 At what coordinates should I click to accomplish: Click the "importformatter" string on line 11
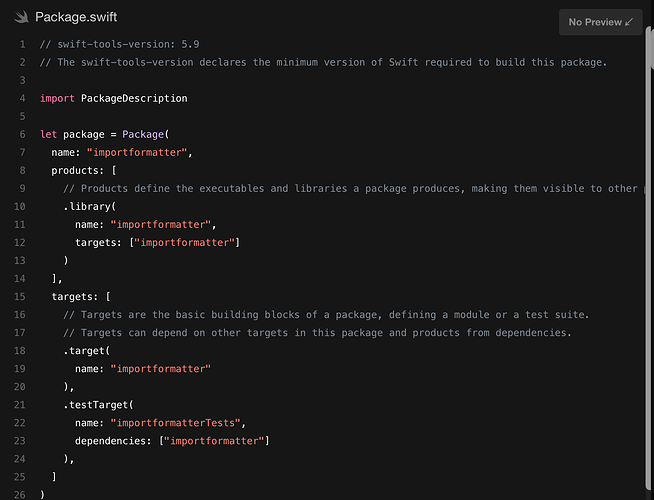(161, 224)
